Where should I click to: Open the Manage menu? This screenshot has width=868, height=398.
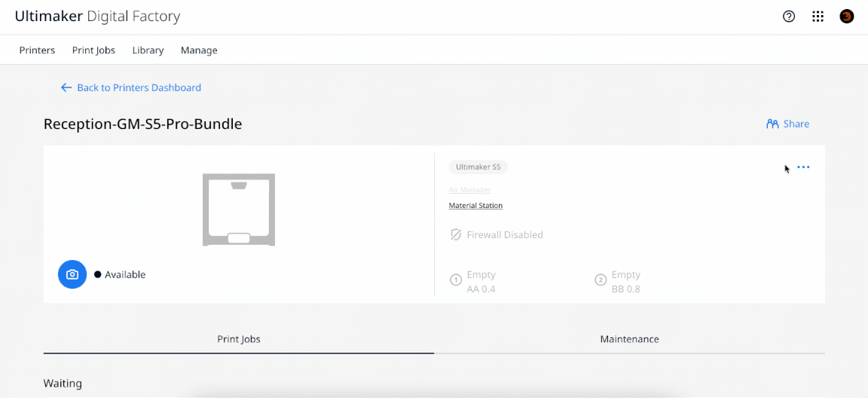point(199,51)
